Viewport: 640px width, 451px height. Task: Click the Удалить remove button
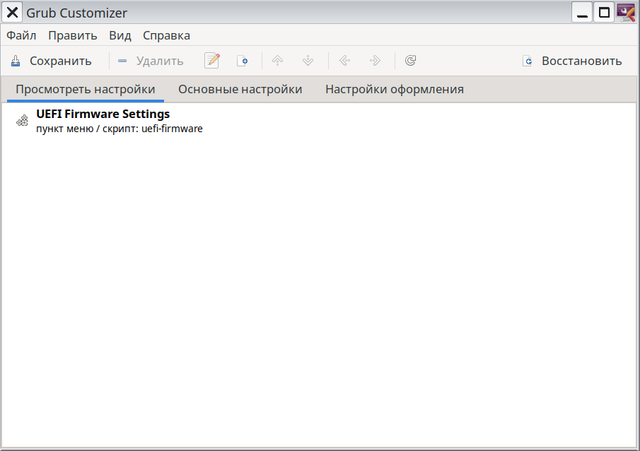[151, 61]
